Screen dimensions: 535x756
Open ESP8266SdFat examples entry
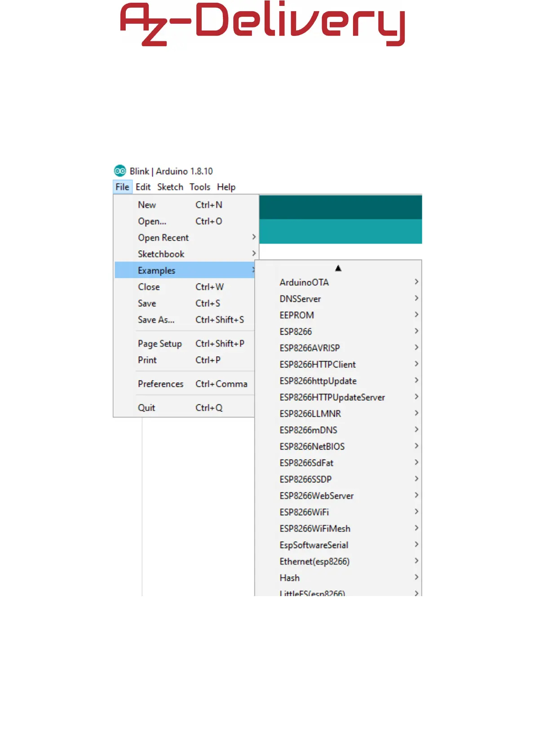338,463
